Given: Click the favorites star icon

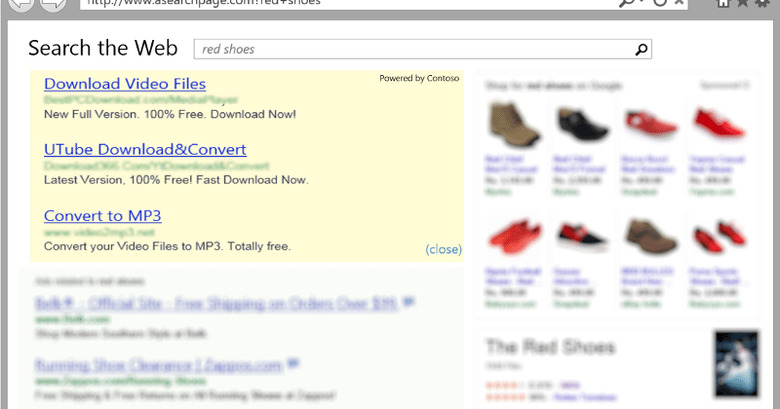Looking at the screenshot, I should pyautogui.click(x=747, y=4).
